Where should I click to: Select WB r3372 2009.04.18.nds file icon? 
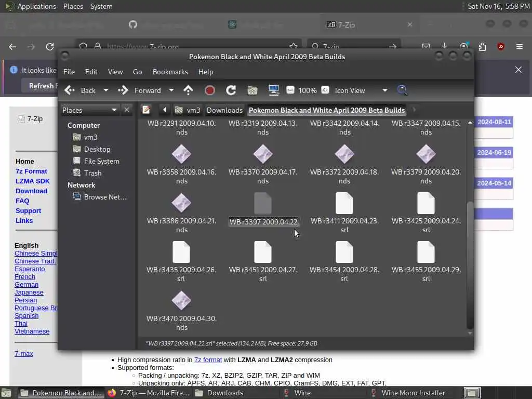click(344, 154)
